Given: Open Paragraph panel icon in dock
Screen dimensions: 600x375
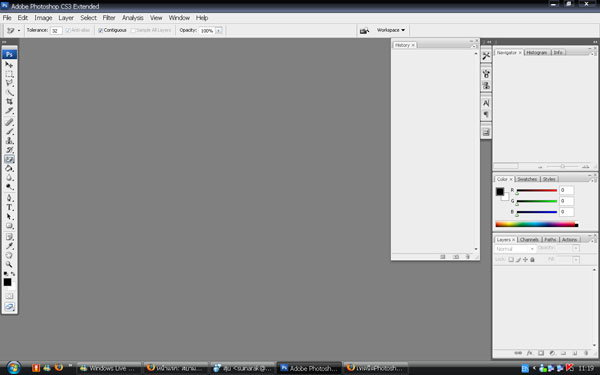Looking at the screenshot, I should coord(486,114).
